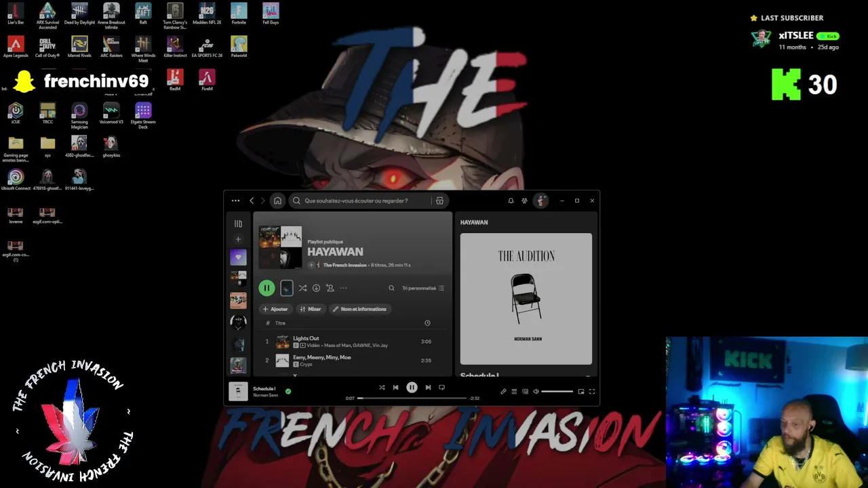
Task: Skip to the next track
Action: click(428, 388)
